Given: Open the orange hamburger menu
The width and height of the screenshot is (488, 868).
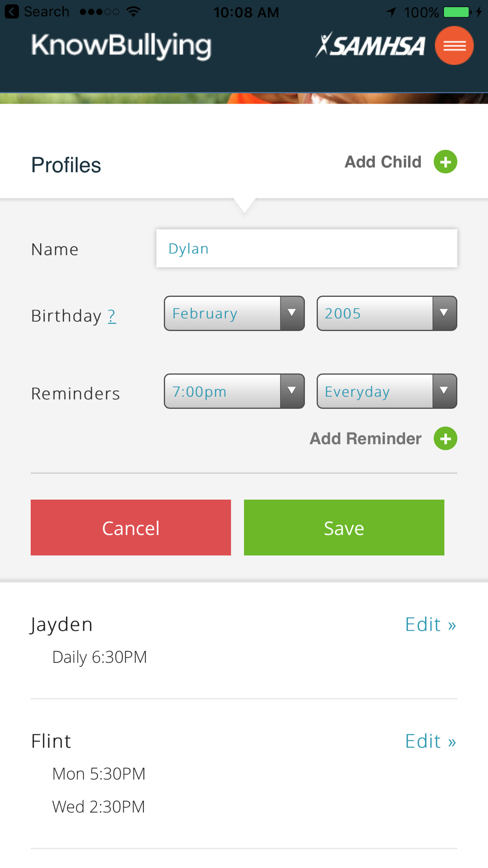Looking at the screenshot, I should (454, 45).
